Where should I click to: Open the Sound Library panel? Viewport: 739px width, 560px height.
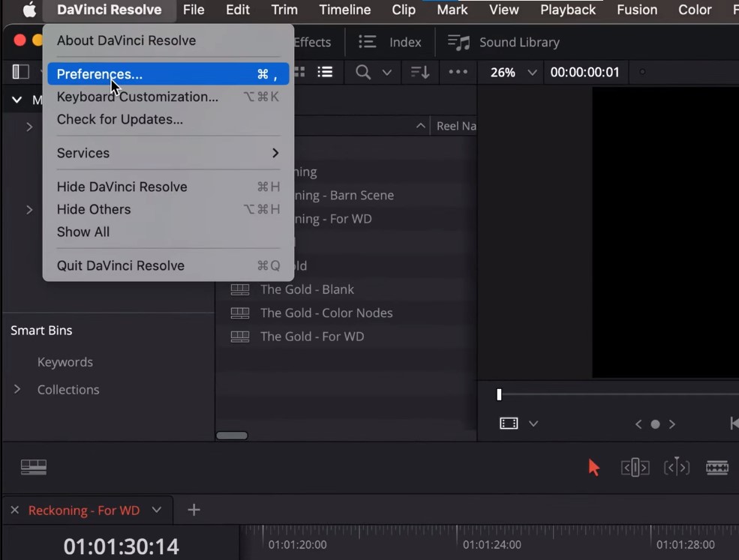pyautogui.click(x=504, y=42)
